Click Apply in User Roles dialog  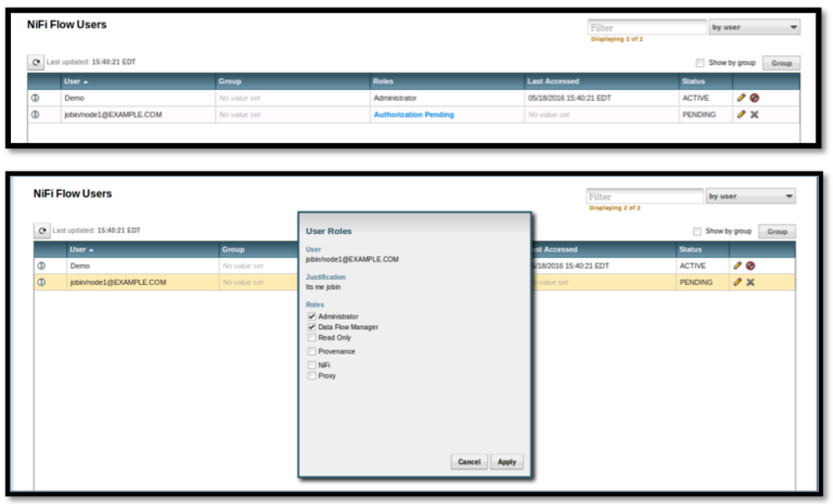click(507, 462)
